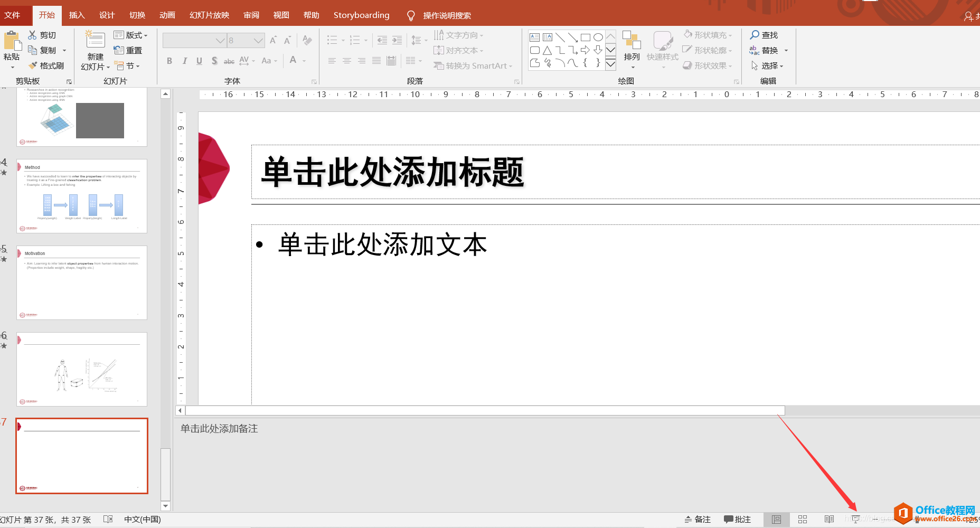Toggle underline formatting
980x528 pixels.
[x=199, y=61]
